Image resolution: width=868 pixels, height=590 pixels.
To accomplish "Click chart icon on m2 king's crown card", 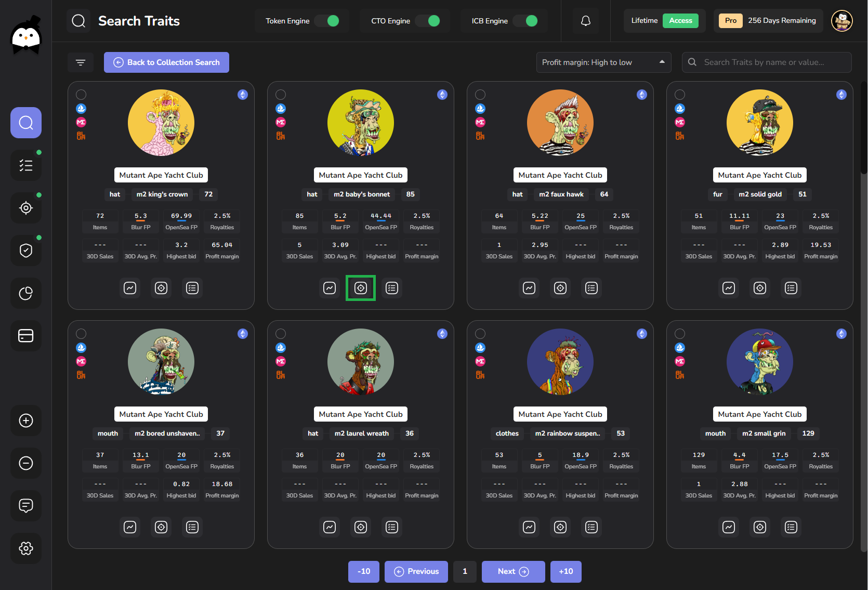I will [x=130, y=288].
